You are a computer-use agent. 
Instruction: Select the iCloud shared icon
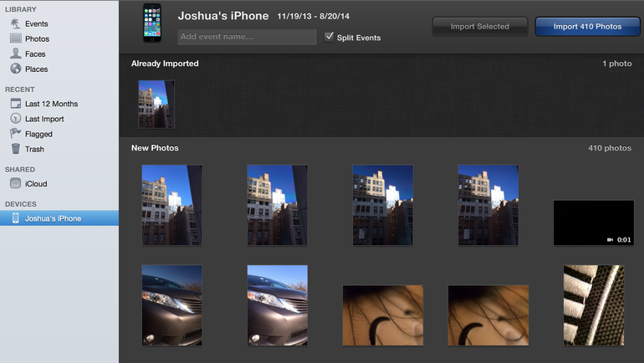pos(15,183)
